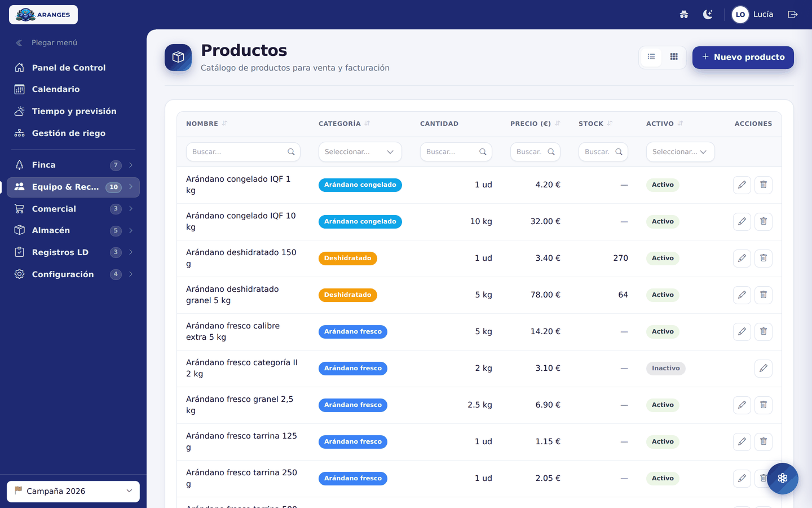Open the Campaña 2026 selector
The width and height of the screenshot is (812, 508).
click(x=73, y=491)
